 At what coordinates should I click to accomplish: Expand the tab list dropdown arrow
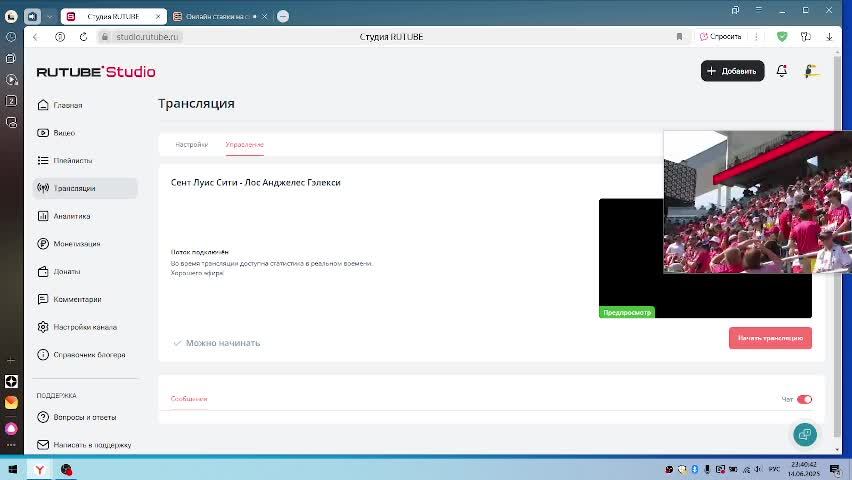point(49,17)
